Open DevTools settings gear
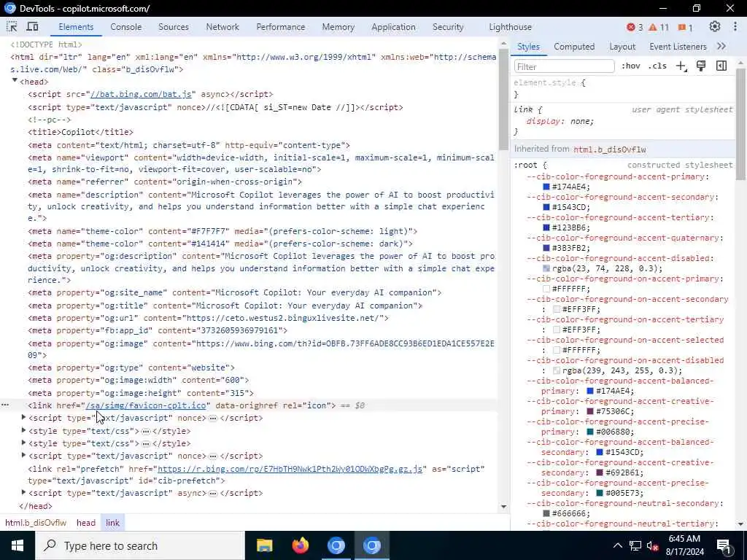 714,27
